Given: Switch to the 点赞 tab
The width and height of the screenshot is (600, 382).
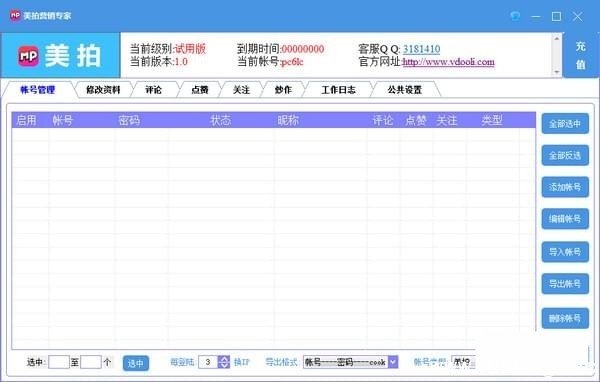Looking at the screenshot, I should pyautogui.click(x=200, y=90).
